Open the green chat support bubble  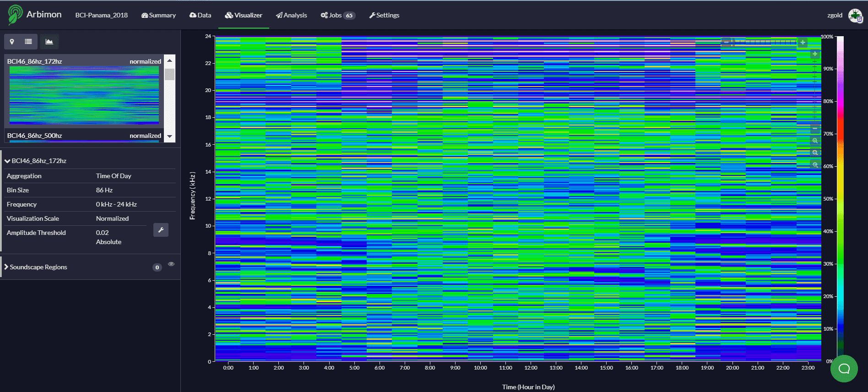844,369
